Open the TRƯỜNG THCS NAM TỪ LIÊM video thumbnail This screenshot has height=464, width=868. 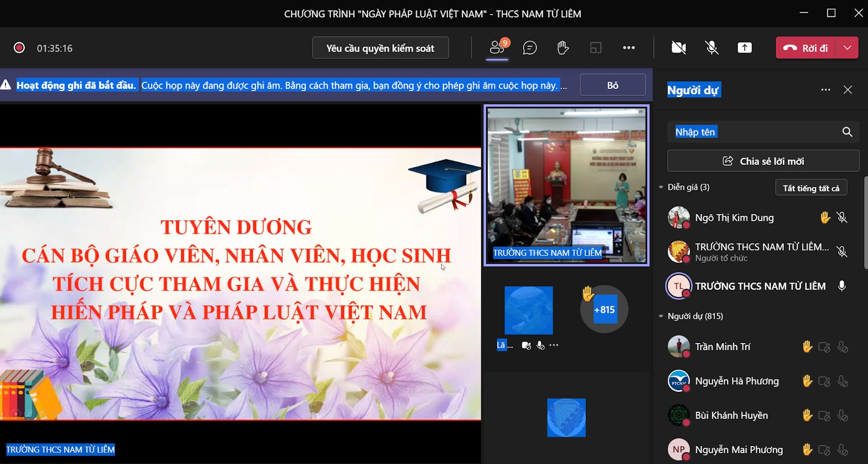[566, 185]
